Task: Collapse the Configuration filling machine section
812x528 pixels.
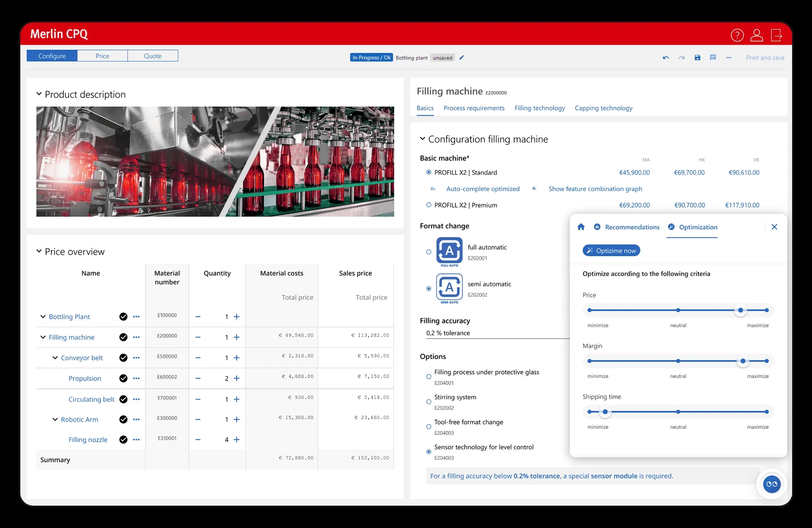Action: (422, 138)
